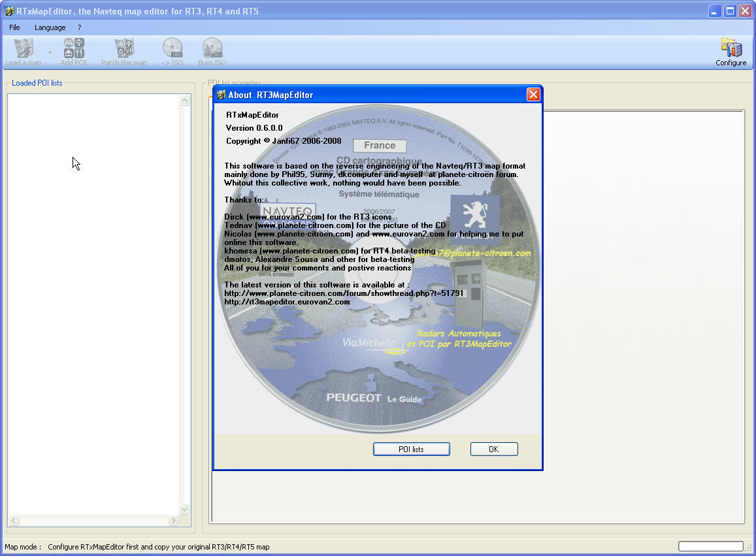Open the Load a map dropdown arrow
The width and height of the screenshot is (756, 556).
tap(50, 52)
